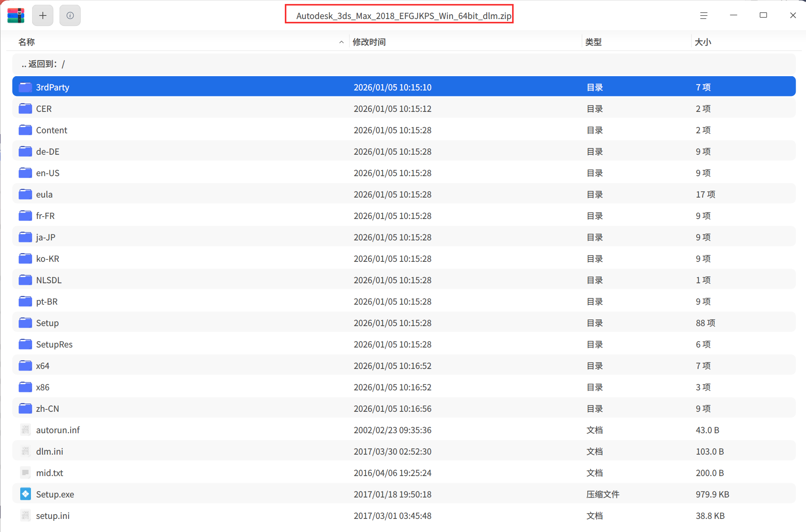Select the en-US folder entry

click(48, 173)
